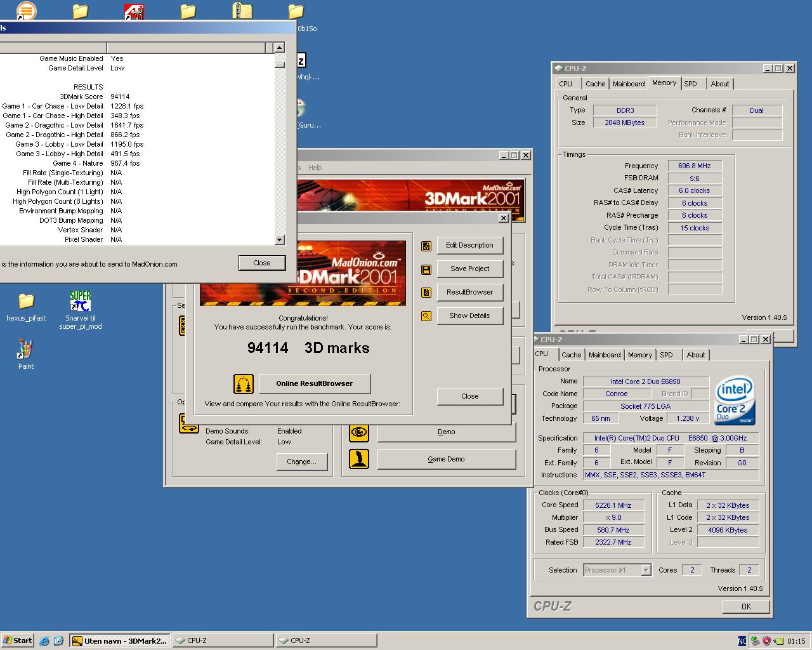Click the Bus Speed 580.7 MHz value
The width and height of the screenshot is (812, 650).
613,531
